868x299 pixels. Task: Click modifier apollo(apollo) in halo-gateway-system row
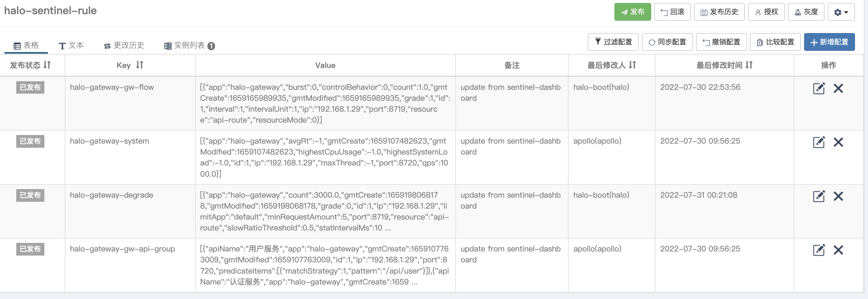[x=597, y=141]
